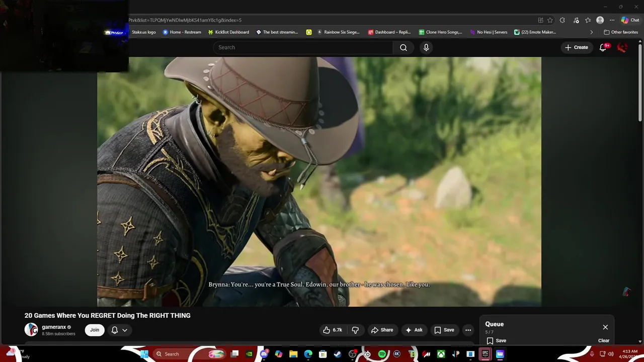644x362 pixels.
Task: Open Clone Hero Songs bookmark
Action: (440, 32)
